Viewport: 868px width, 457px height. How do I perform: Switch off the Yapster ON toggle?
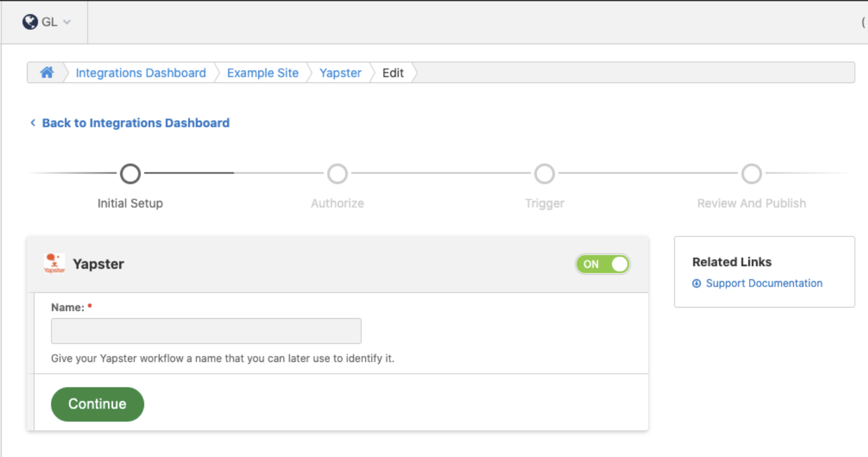pos(603,264)
